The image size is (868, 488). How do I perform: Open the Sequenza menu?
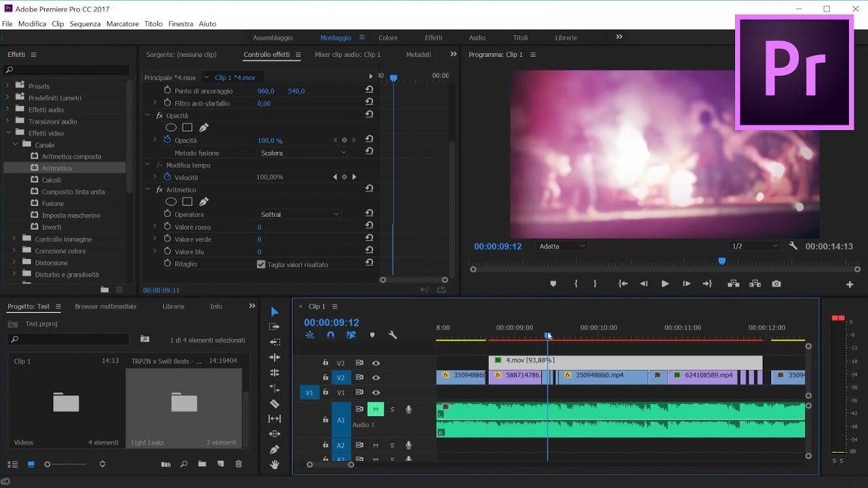tap(85, 24)
